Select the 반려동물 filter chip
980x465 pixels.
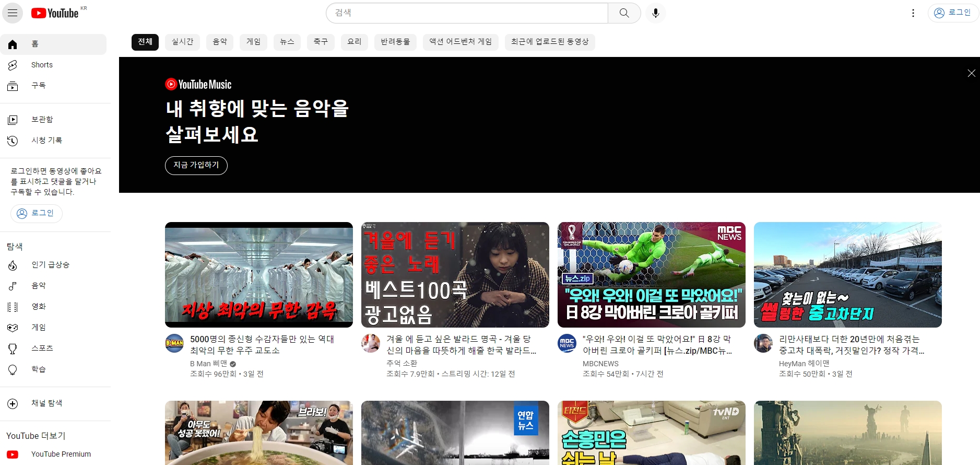pos(395,42)
